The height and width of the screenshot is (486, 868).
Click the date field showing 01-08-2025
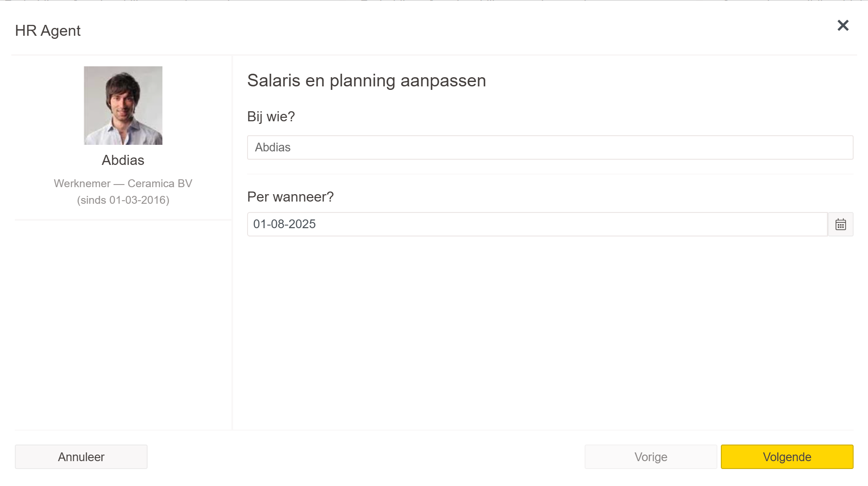coord(537,224)
